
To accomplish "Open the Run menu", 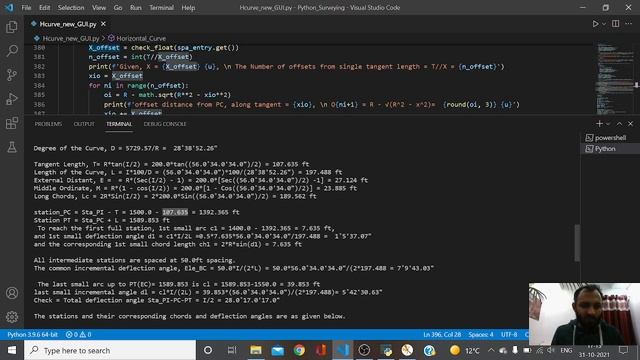I will point(136,8).
